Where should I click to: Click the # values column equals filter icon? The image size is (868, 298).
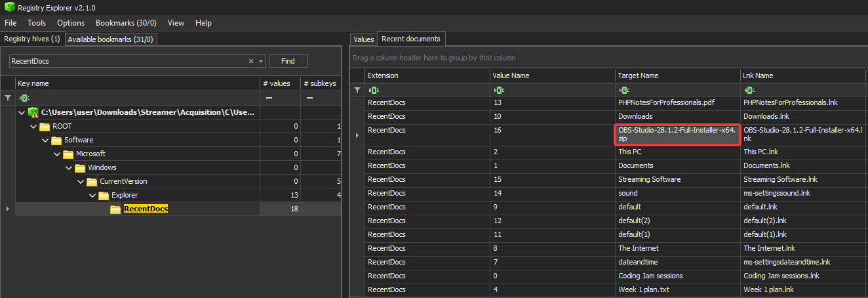[x=268, y=98]
